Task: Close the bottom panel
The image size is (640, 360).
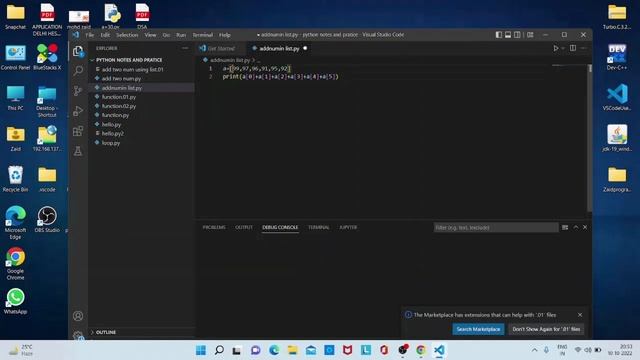Action: (x=585, y=227)
